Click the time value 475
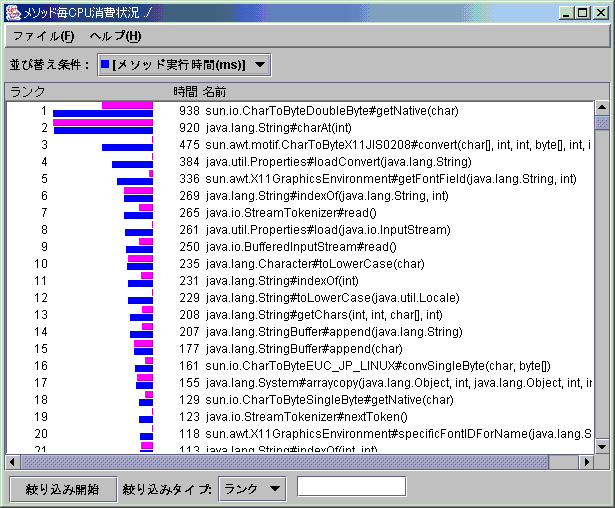 click(x=189, y=145)
